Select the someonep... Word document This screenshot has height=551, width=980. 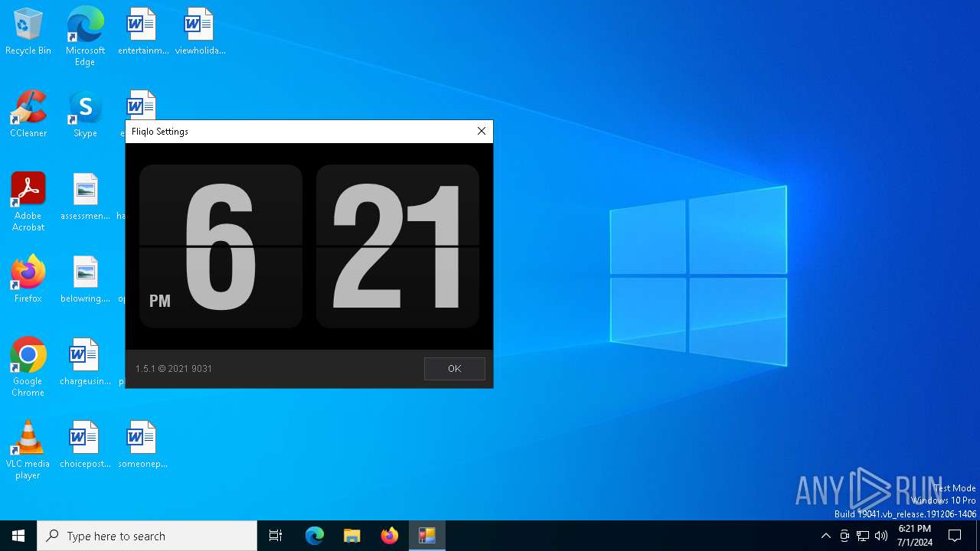(143, 445)
